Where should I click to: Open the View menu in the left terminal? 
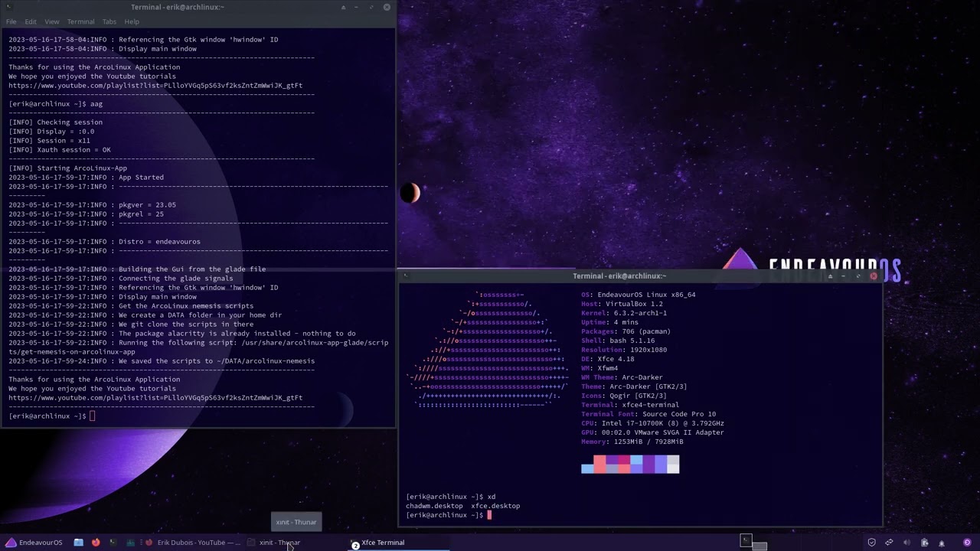[52, 21]
